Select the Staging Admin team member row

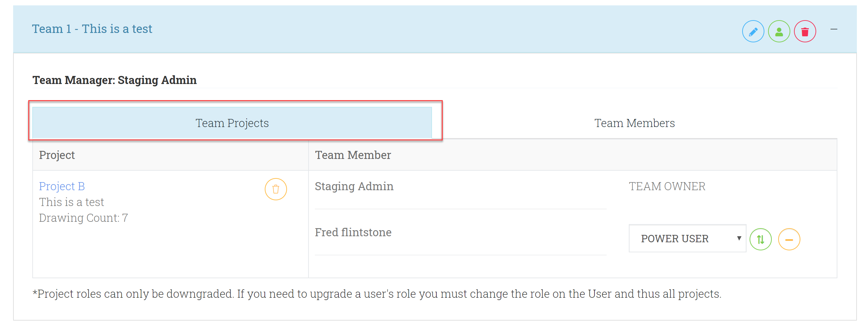pos(354,186)
